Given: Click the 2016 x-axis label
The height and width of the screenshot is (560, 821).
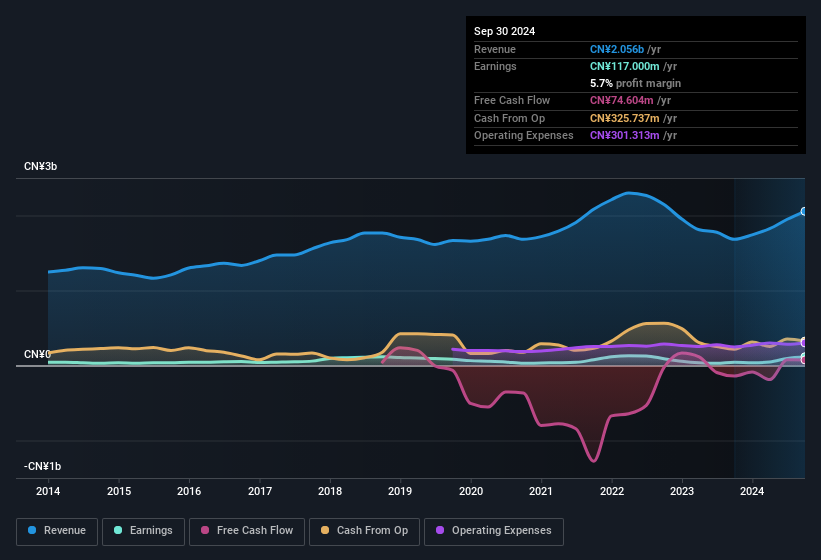Looking at the screenshot, I should 189,491.
